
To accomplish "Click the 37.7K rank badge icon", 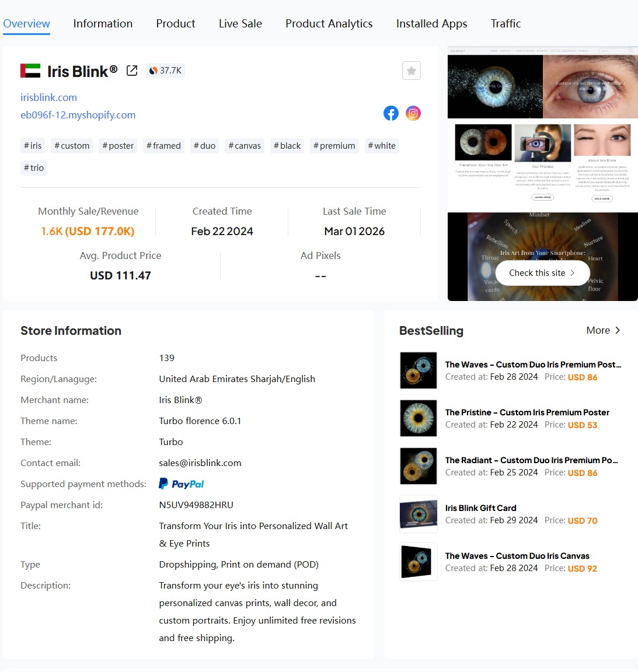I will coord(153,71).
